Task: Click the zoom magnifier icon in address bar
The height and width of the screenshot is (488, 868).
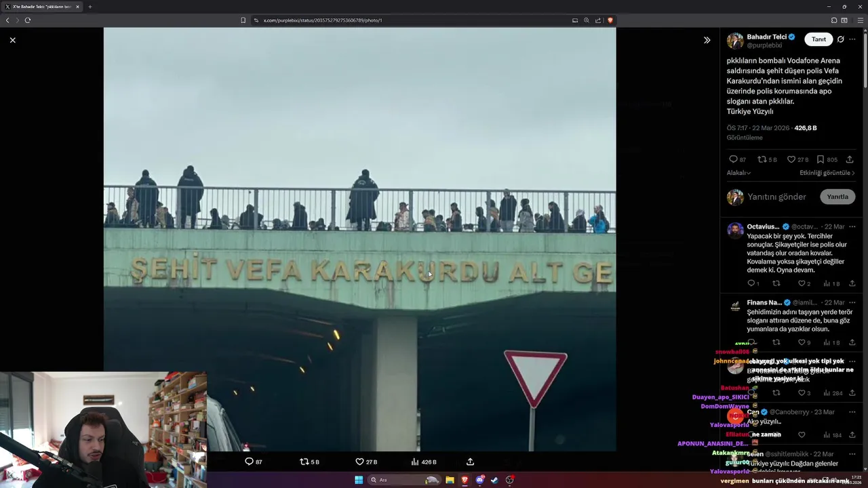Action: tap(587, 20)
